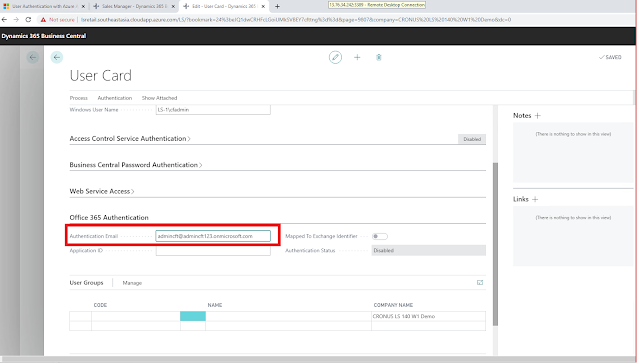
Task: Click Authentication Email input field
Action: 213,236
